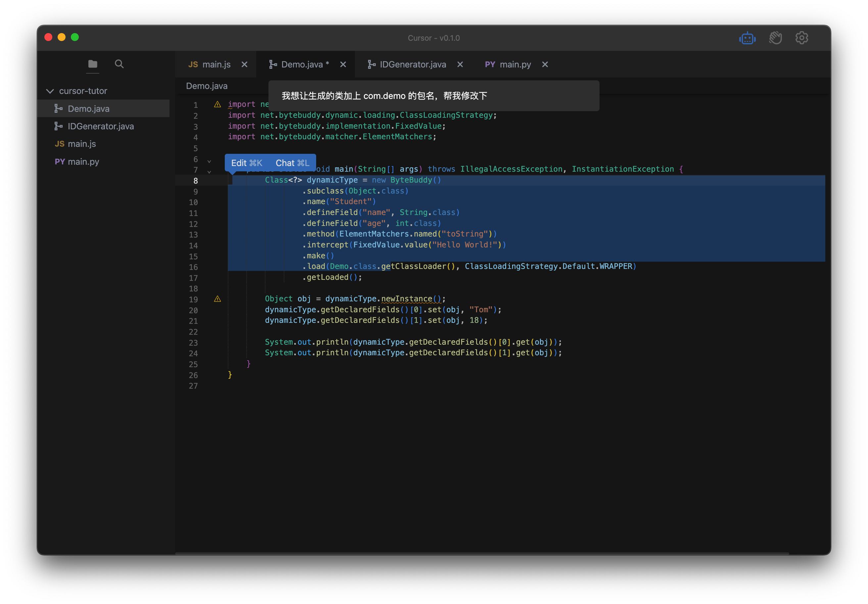Click the horizontal scrollbar at bottom

click(482, 553)
